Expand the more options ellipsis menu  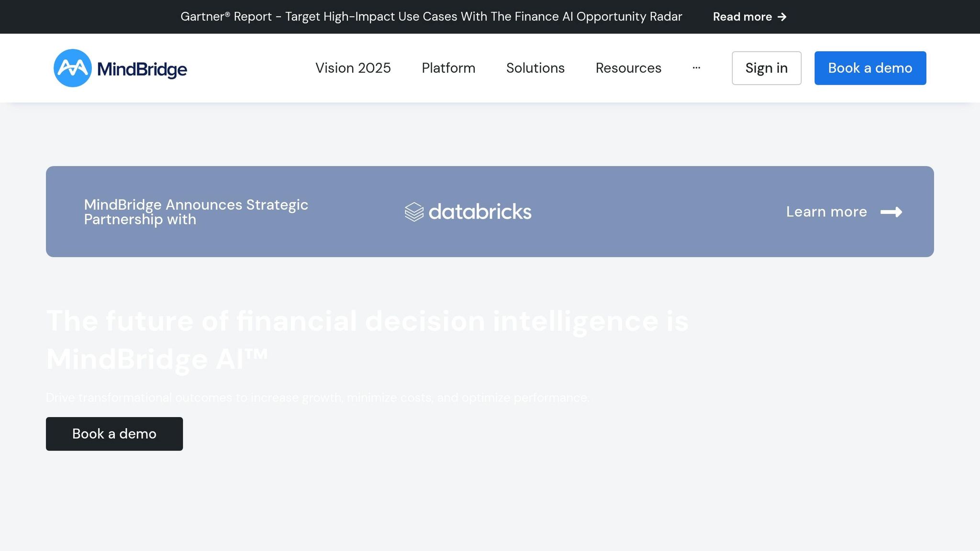pyautogui.click(x=696, y=68)
